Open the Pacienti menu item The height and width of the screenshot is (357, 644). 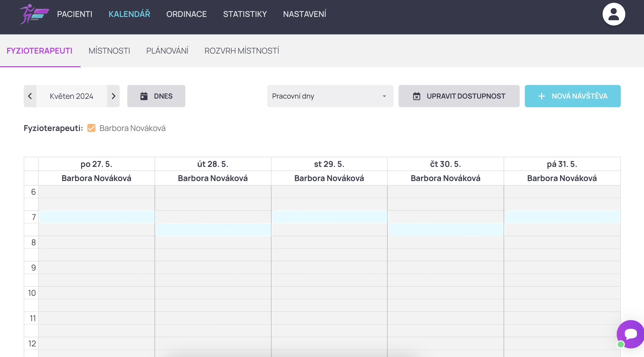click(75, 14)
